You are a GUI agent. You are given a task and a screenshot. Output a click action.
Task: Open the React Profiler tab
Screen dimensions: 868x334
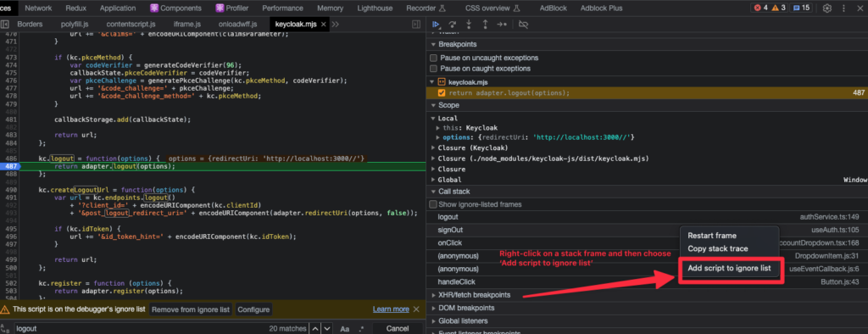click(x=232, y=8)
